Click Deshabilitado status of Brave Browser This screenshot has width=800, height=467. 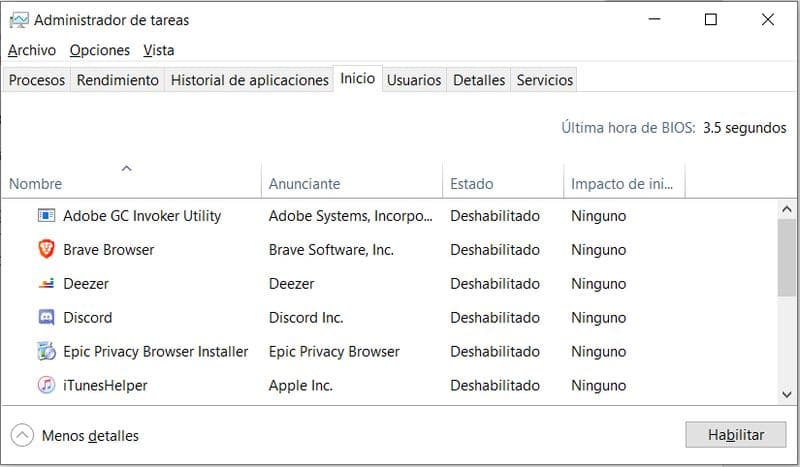[495, 250]
